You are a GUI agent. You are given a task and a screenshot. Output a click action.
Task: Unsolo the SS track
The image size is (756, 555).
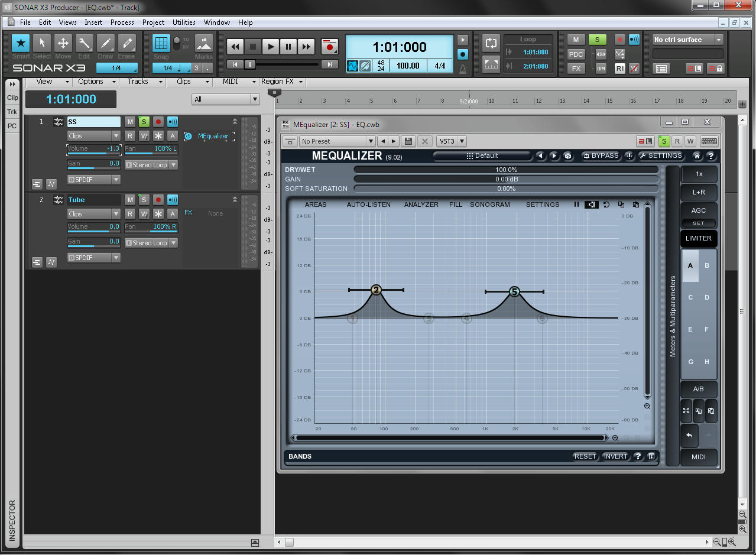[144, 122]
